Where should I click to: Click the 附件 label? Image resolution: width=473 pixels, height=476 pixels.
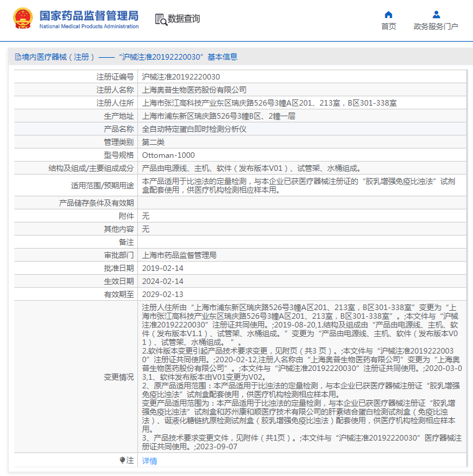click(x=126, y=216)
